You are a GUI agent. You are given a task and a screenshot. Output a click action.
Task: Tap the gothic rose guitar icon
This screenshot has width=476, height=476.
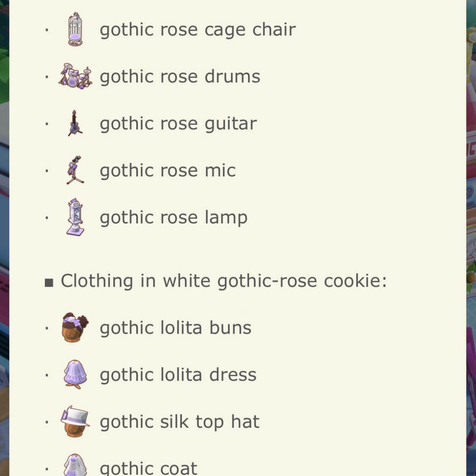(x=75, y=123)
